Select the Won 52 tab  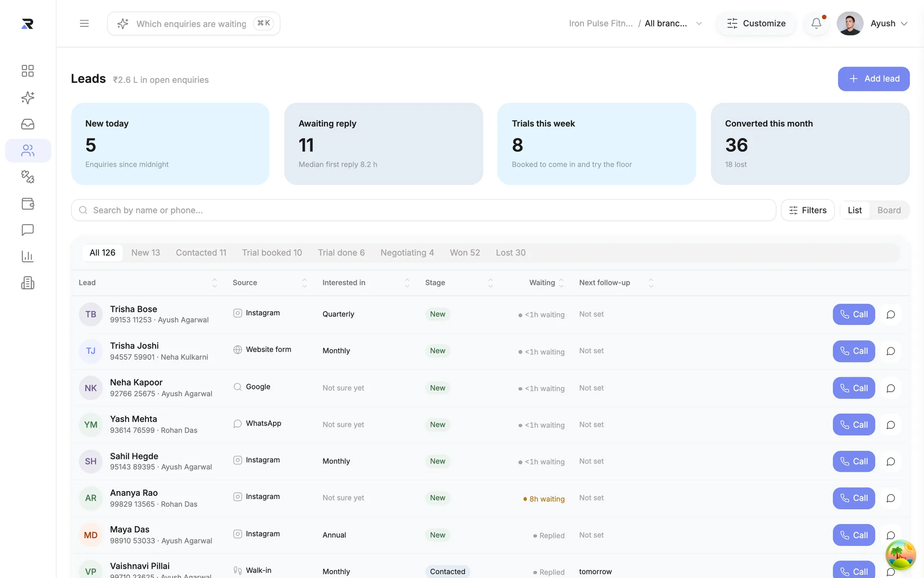(465, 253)
